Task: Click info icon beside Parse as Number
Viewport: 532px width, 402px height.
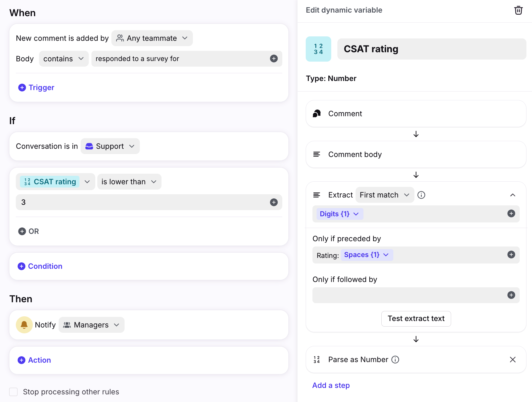Action: pos(395,360)
